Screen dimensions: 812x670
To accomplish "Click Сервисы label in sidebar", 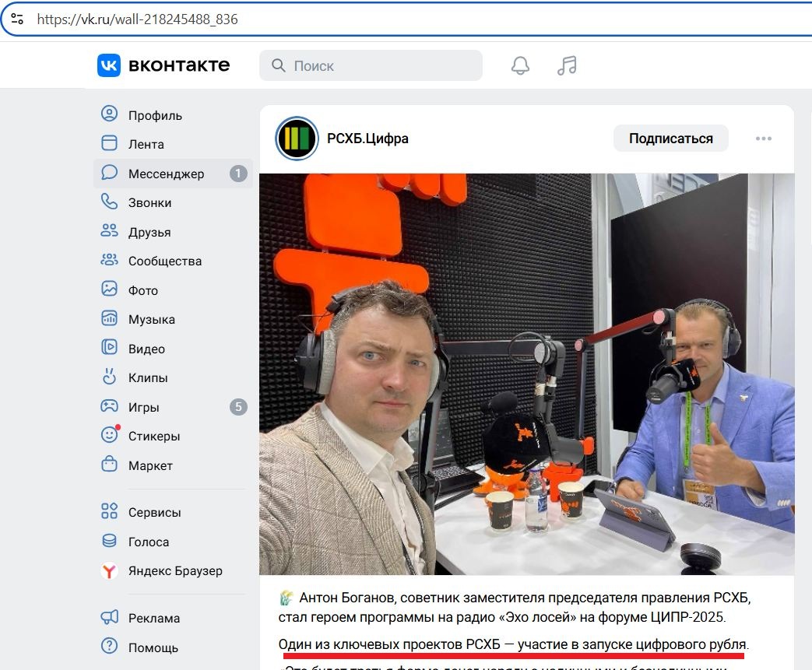I will tap(155, 513).
